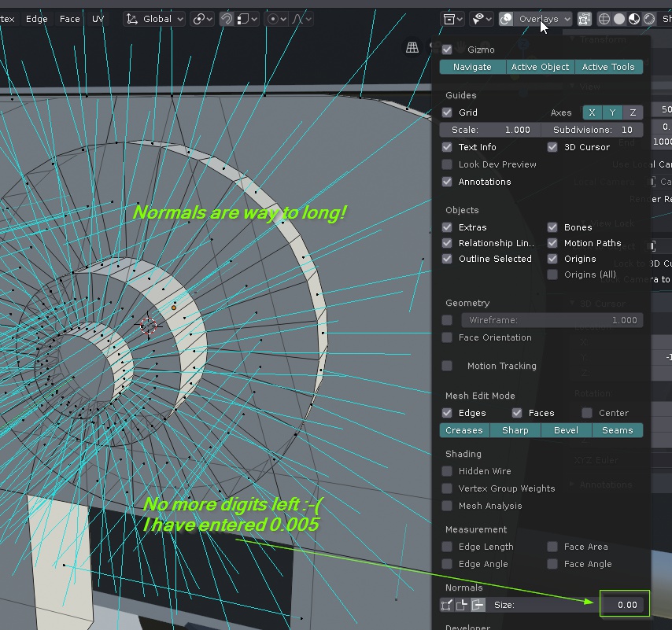Switch to LookDev shading mode

click(x=634, y=19)
